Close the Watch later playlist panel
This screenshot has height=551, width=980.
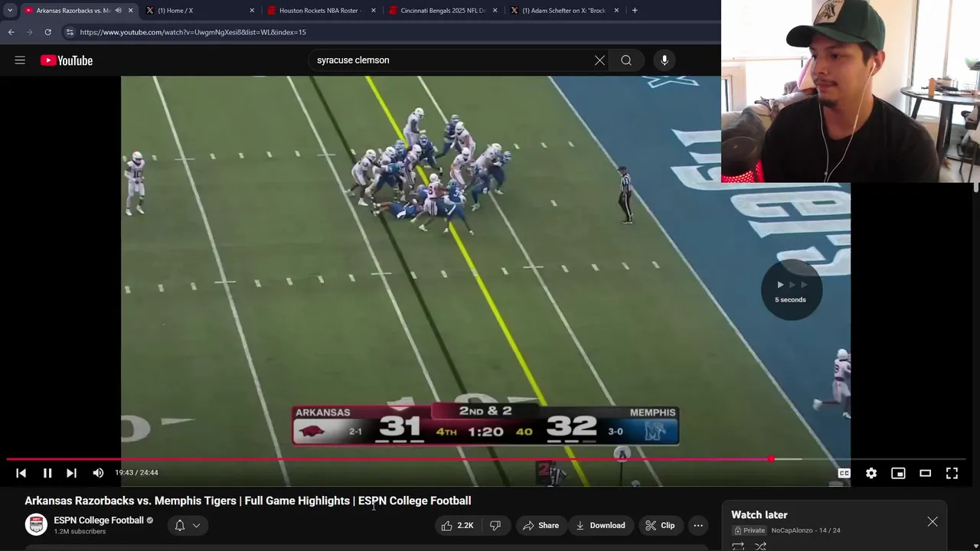933,522
